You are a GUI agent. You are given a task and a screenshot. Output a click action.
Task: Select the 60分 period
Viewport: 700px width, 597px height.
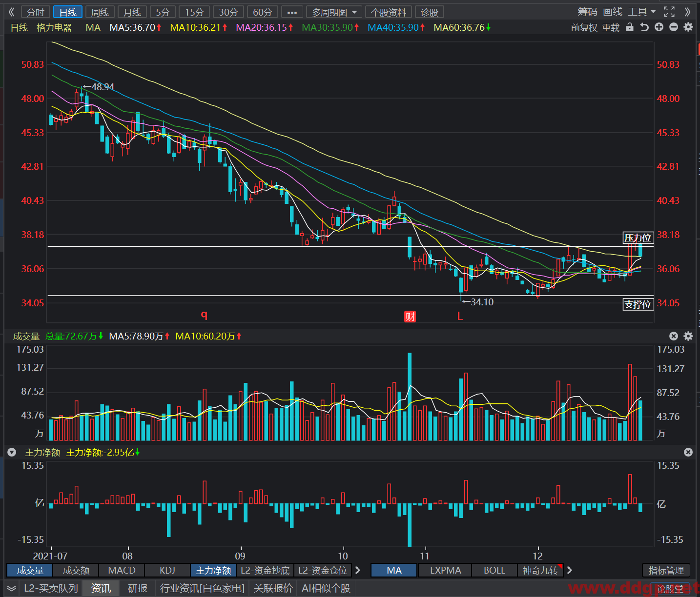point(263,12)
